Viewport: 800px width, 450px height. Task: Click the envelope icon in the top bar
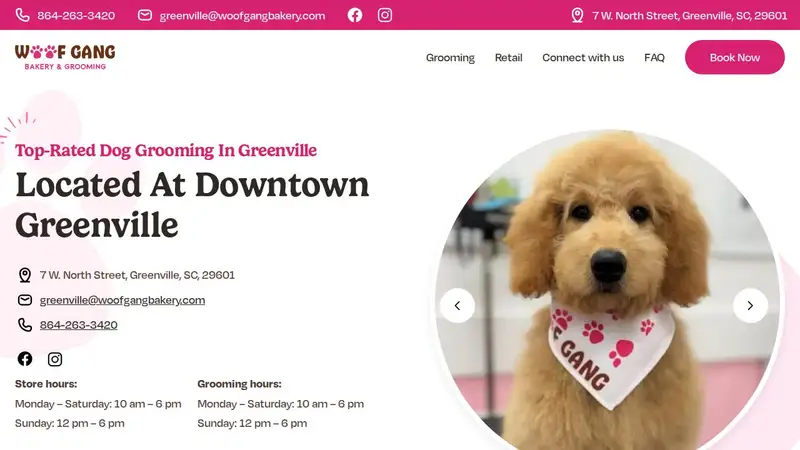coord(145,15)
